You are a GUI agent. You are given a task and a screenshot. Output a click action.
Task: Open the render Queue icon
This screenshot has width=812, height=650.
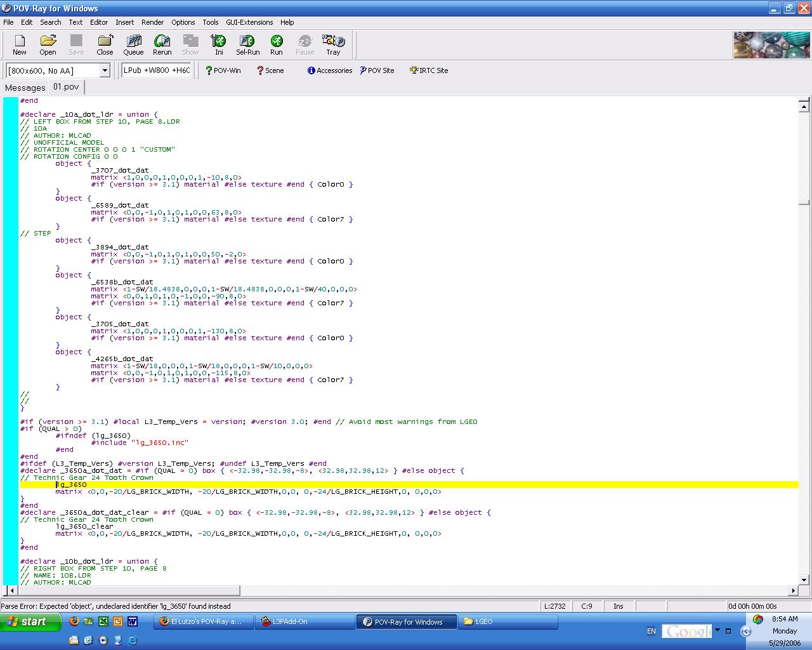coord(133,45)
